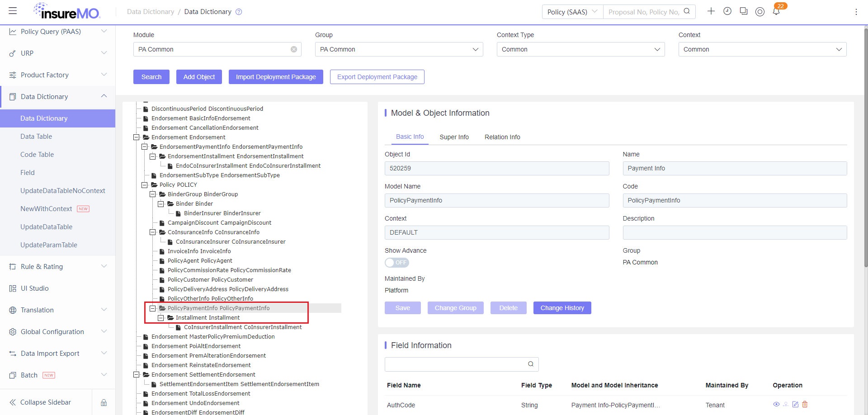Click the lock icon beside Collapse Sidebar
Screen dimensions: 868x415
(104, 402)
